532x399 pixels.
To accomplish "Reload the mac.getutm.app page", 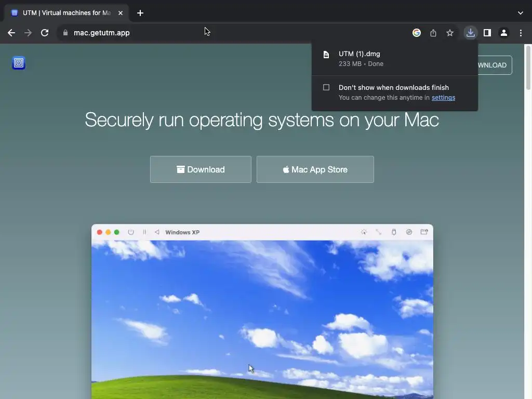I will pos(45,33).
